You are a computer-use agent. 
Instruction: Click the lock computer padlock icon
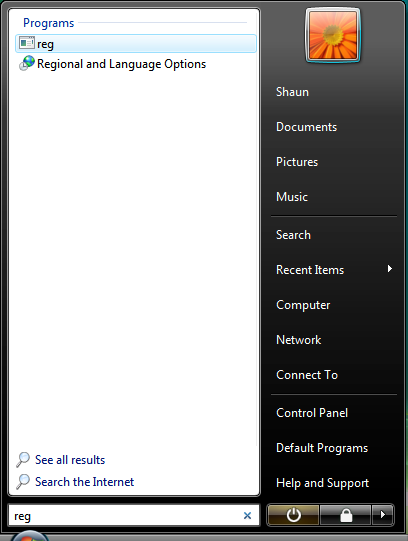[x=346, y=515]
